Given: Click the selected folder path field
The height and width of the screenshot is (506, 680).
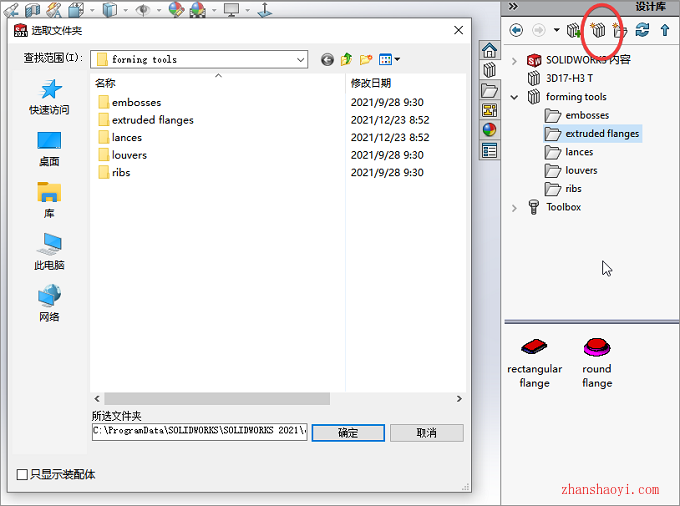Looking at the screenshot, I should [199, 432].
